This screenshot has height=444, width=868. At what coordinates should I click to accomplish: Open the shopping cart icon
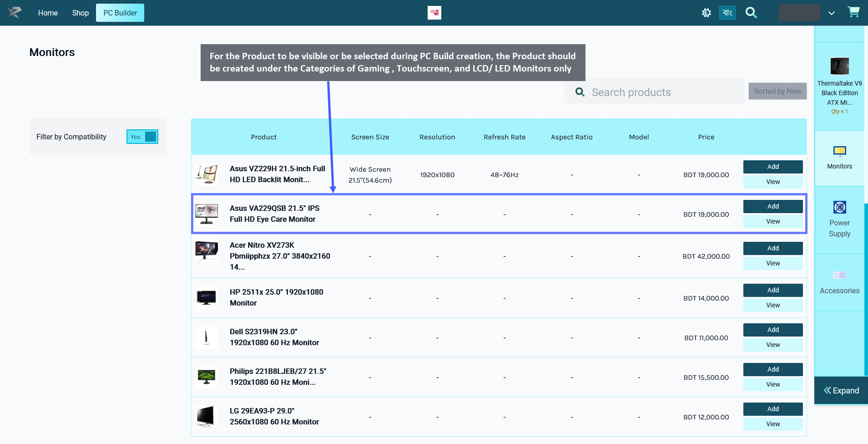853,12
